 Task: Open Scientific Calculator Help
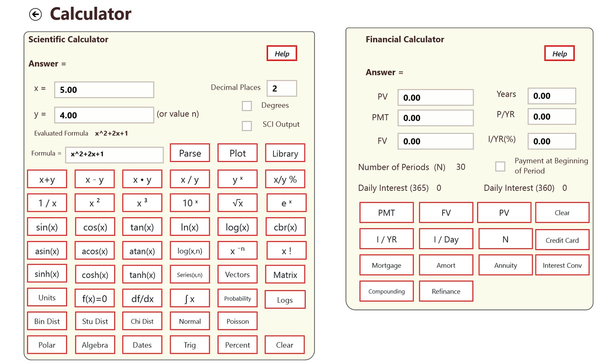tap(282, 54)
